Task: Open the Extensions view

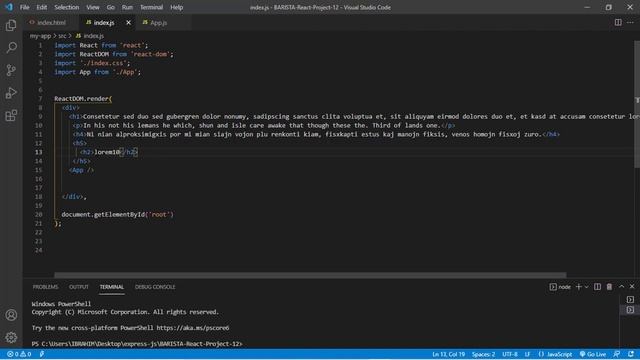Action: tap(11, 116)
